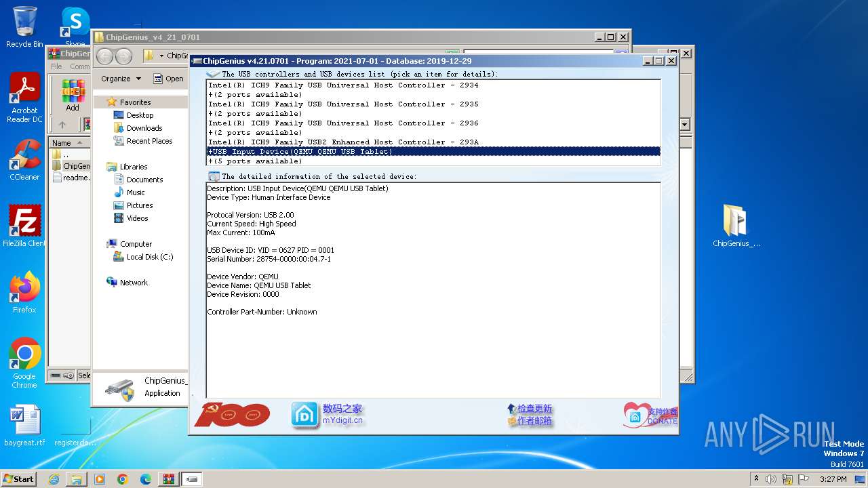Open Windows Explorer from the taskbar
Screen dimensions: 868x488
coord(77,479)
